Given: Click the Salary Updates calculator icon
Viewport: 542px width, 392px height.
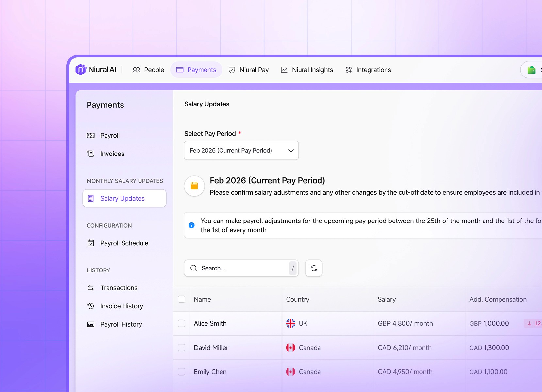Looking at the screenshot, I should tap(91, 198).
